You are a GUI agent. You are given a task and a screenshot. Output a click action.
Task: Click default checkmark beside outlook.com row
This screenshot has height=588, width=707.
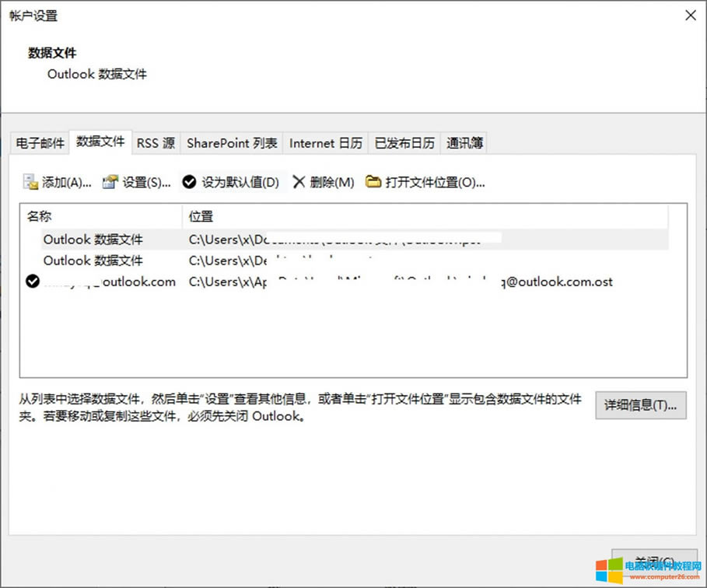pyautogui.click(x=33, y=282)
